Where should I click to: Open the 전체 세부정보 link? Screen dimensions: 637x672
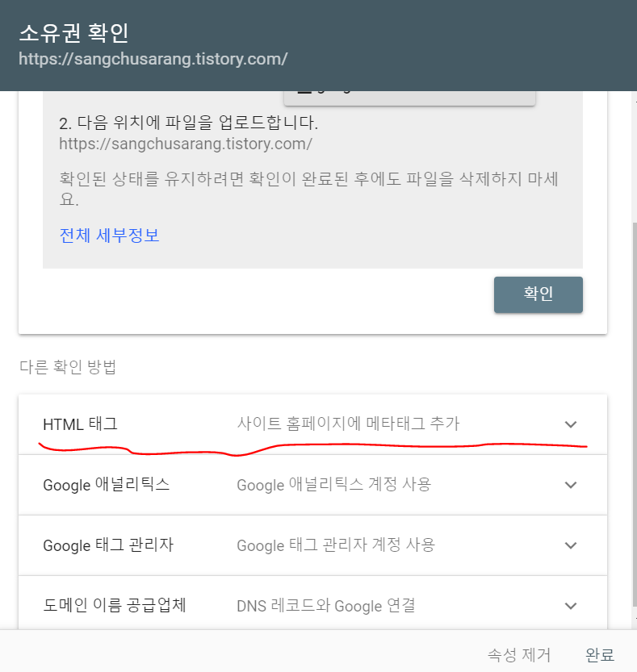109,236
